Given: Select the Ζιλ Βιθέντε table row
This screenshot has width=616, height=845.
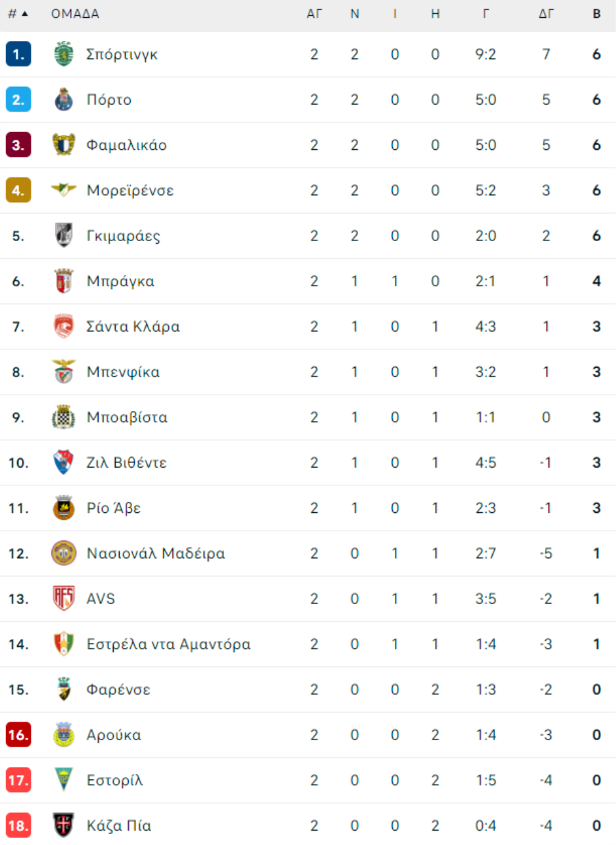Looking at the screenshot, I should point(308,463).
